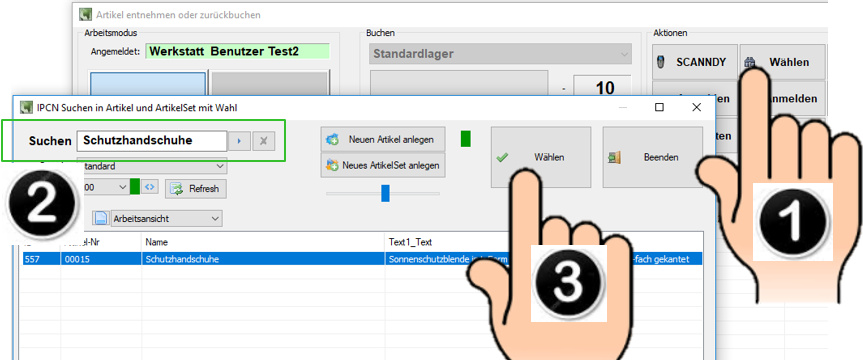Click the blue slider handle
This screenshot has height=360, width=863.
(385, 193)
